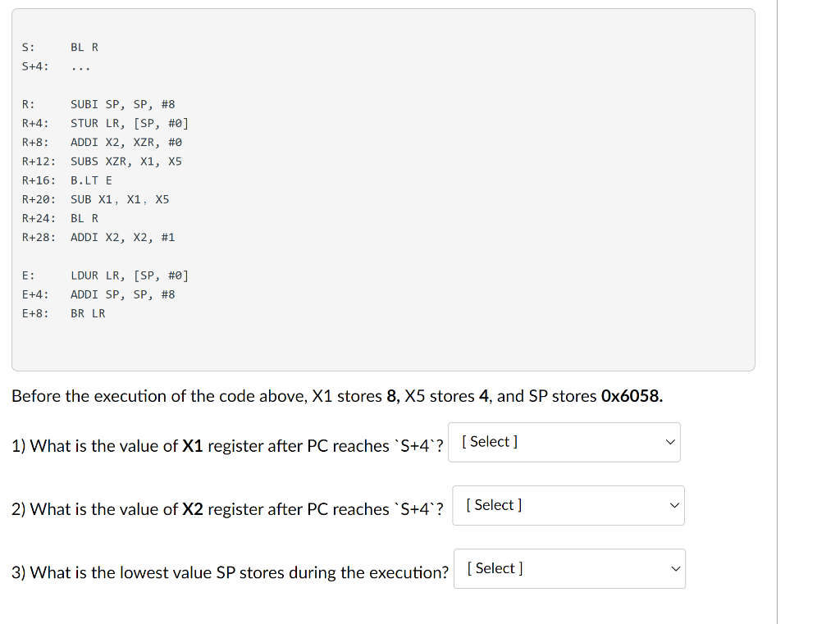Click the 'BR LR' return instruction
The width and height of the screenshot is (840, 624).
point(88,313)
